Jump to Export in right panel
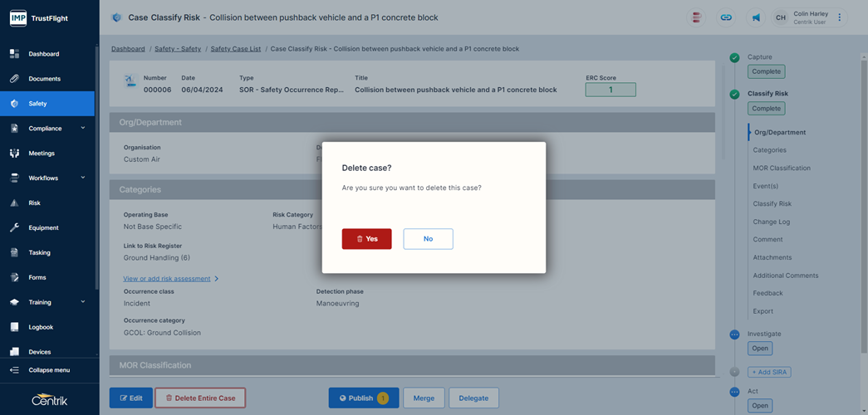 pos(763,311)
